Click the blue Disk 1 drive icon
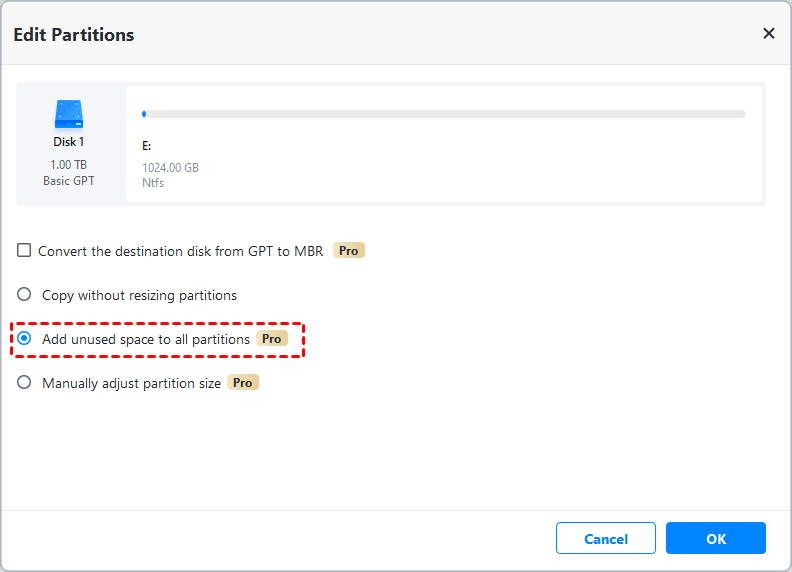The height and width of the screenshot is (572, 792). coord(70,114)
